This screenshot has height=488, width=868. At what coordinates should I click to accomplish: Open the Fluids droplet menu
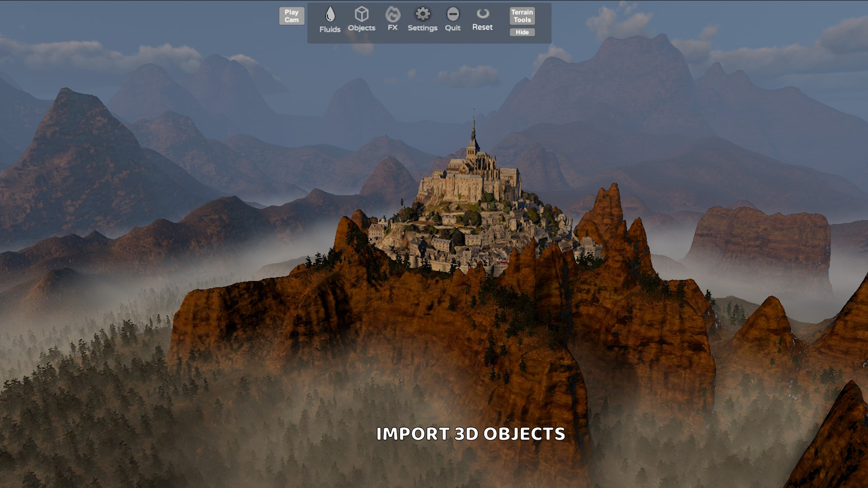tap(330, 20)
